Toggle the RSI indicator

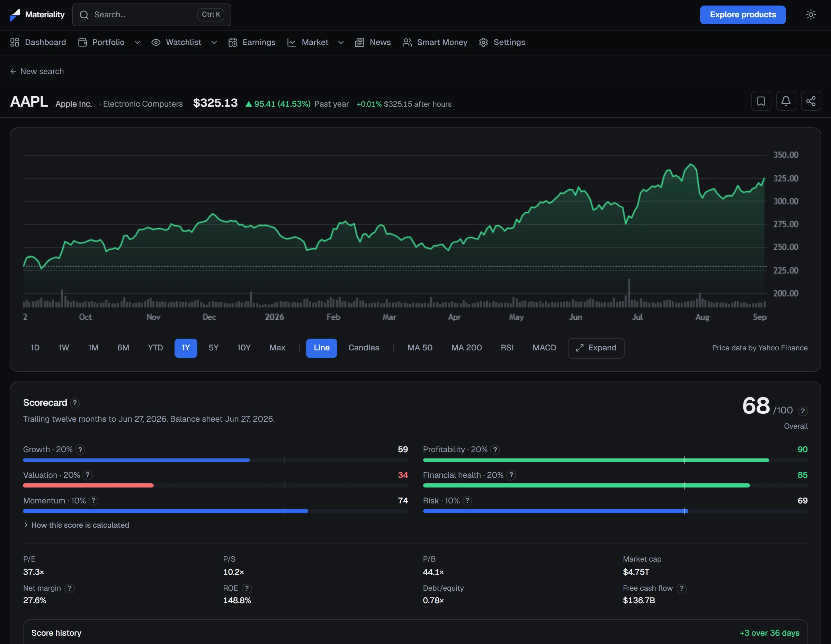pos(507,348)
